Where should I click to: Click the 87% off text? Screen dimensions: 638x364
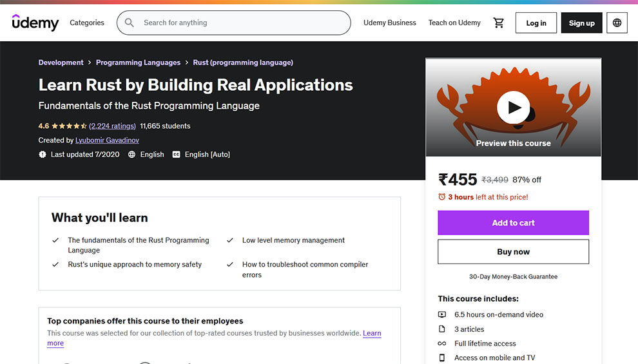[x=527, y=180]
